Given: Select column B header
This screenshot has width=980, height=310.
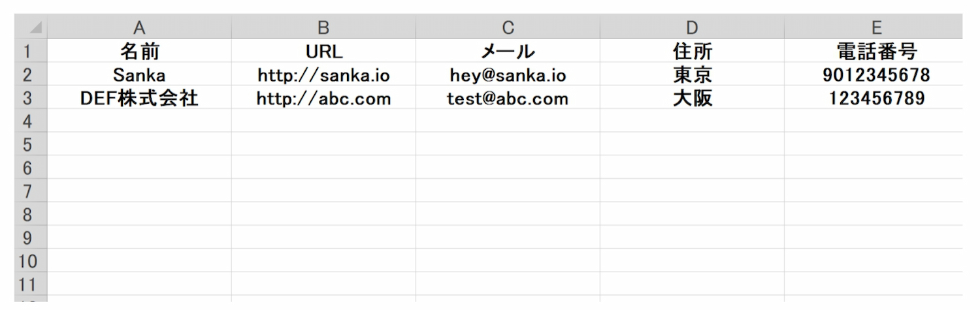Looking at the screenshot, I should 323,27.
